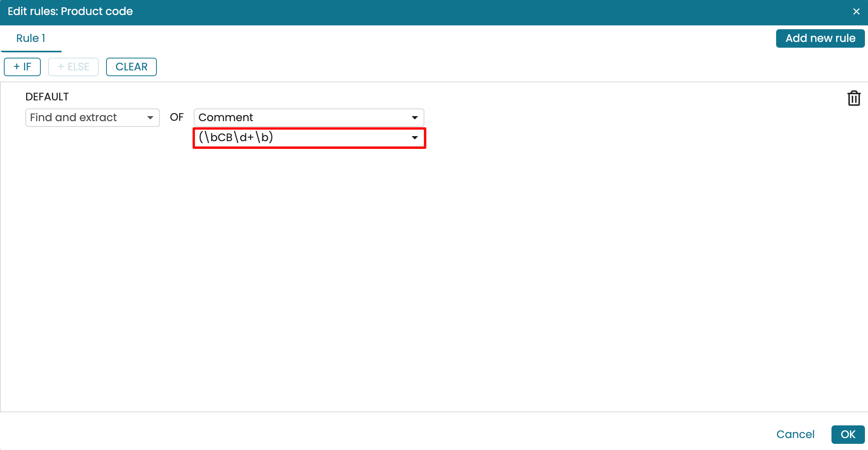Open the Comment field dropdown

tap(300, 118)
